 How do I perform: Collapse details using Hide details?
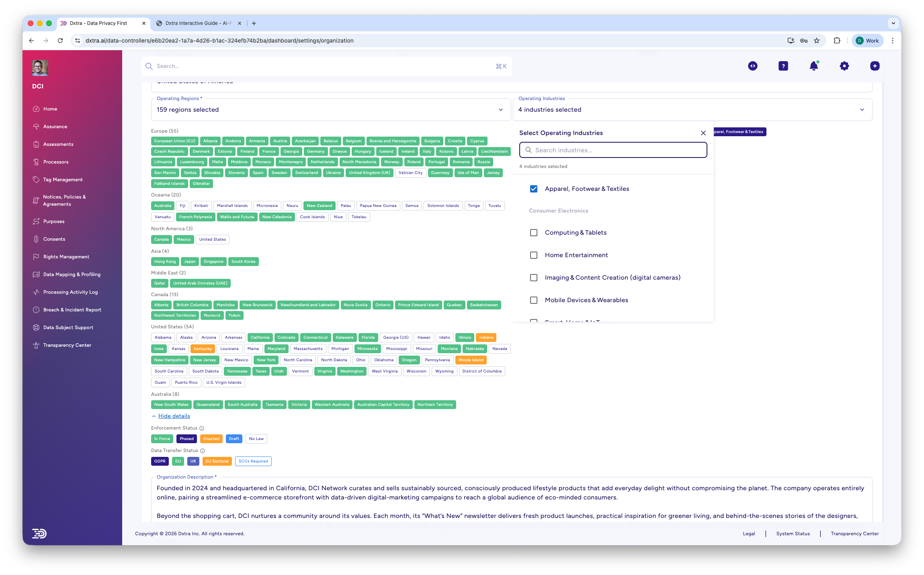pyautogui.click(x=173, y=416)
